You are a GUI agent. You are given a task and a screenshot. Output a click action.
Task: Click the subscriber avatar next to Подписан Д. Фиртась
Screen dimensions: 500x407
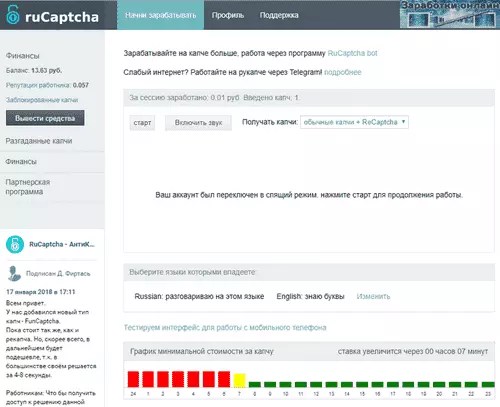14,274
